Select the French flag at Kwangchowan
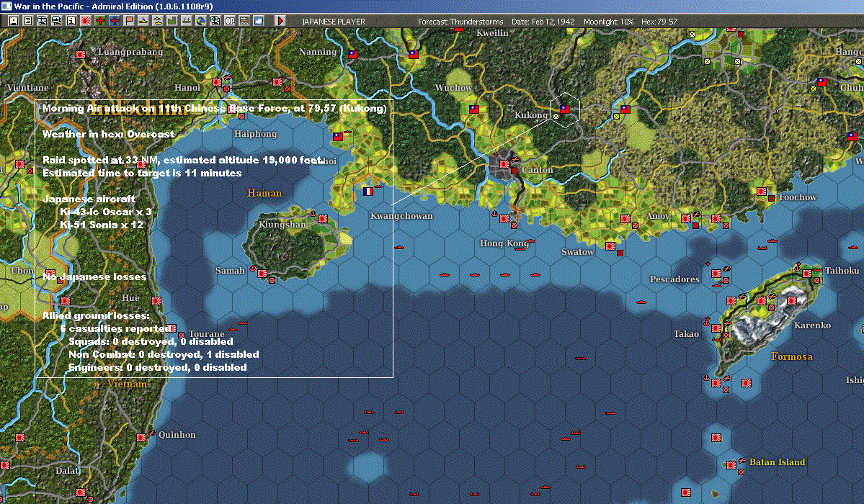864x504 pixels. coord(368,192)
